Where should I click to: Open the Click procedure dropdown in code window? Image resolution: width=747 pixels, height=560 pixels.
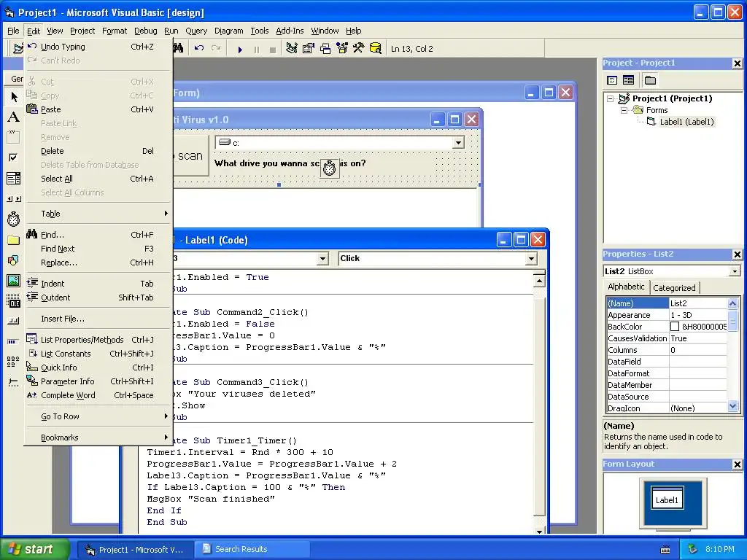tap(531, 259)
